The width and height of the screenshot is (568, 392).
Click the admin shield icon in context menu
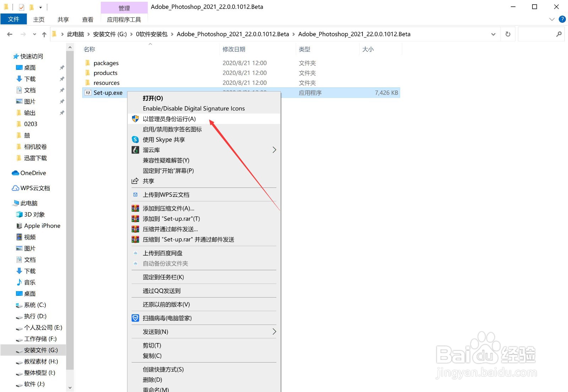point(135,119)
